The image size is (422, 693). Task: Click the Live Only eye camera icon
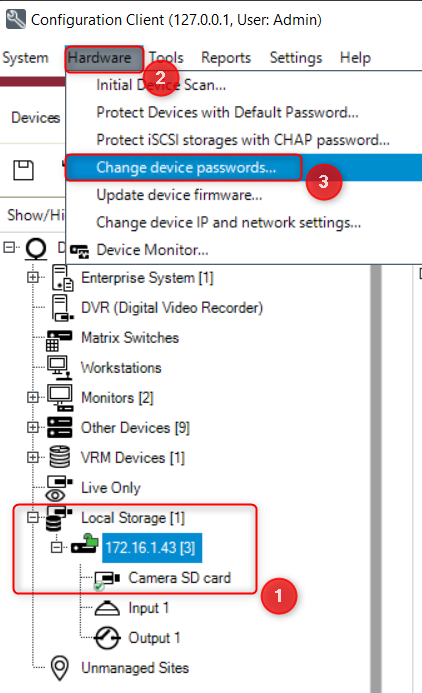click(x=59, y=488)
